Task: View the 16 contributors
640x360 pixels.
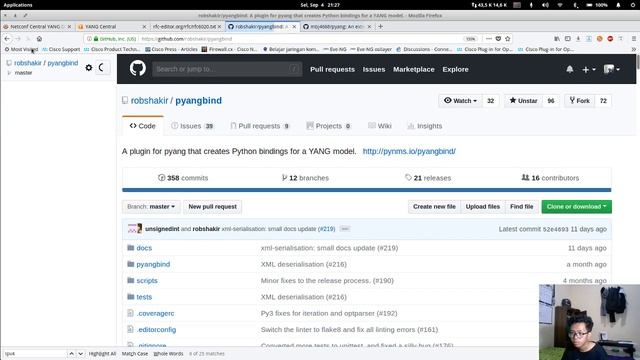Action: coord(550,178)
